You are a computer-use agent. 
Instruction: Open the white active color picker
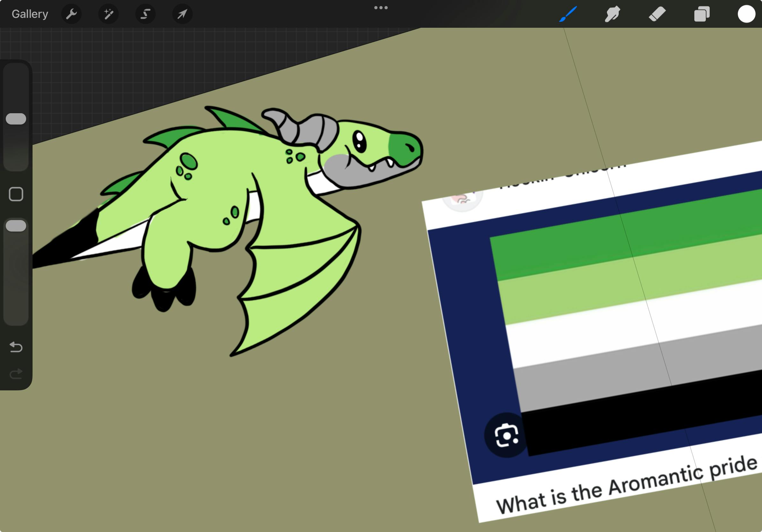tap(746, 14)
